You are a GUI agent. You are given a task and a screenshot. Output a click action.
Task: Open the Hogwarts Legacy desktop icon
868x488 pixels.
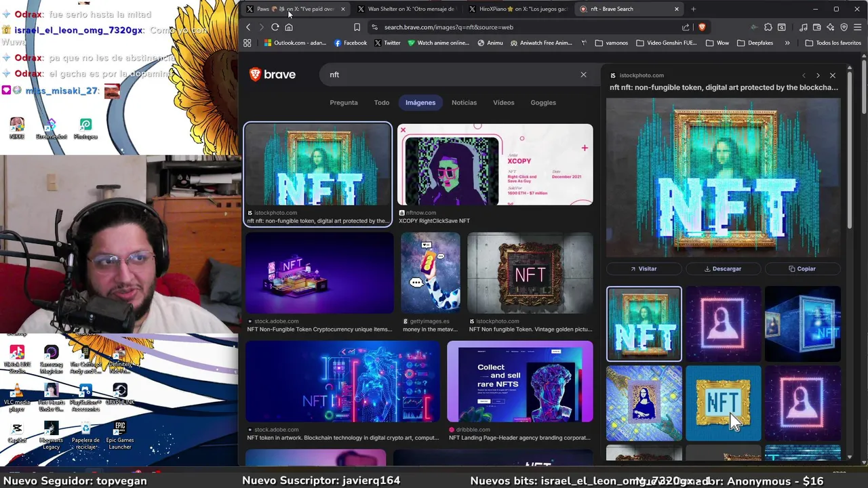(x=52, y=435)
